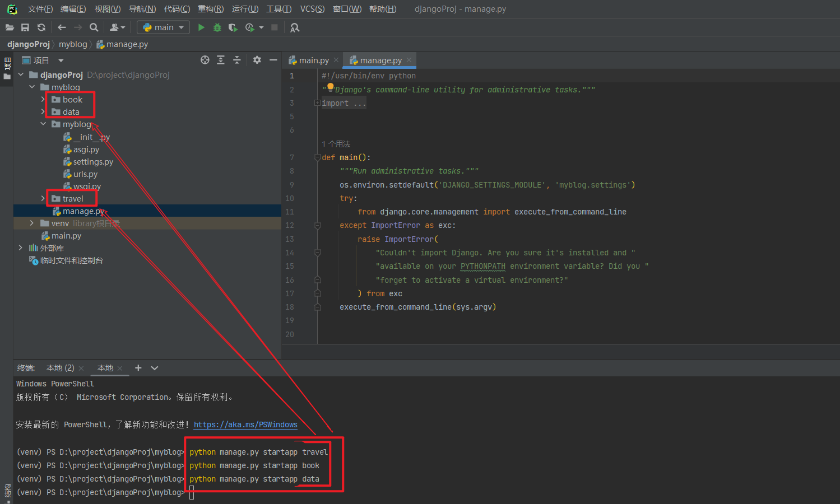Open settings.py in the project tree

point(93,162)
